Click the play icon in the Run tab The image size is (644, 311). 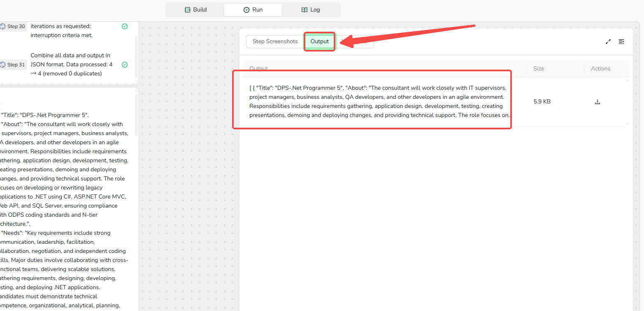click(246, 10)
